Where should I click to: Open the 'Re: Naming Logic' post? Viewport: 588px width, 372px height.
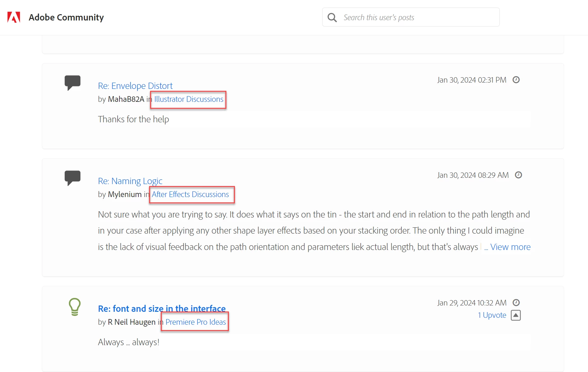[x=130, y=181]
